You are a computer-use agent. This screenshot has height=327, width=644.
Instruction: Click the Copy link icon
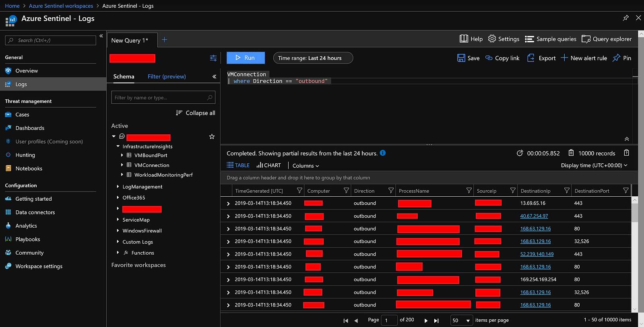click(489, 58)
